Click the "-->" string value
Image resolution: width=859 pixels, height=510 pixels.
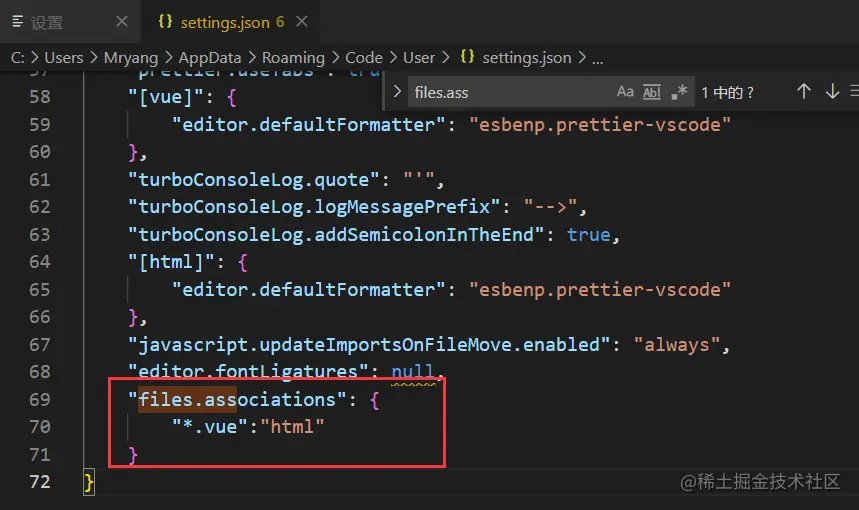pyautogui.click(x=550, y=207)
